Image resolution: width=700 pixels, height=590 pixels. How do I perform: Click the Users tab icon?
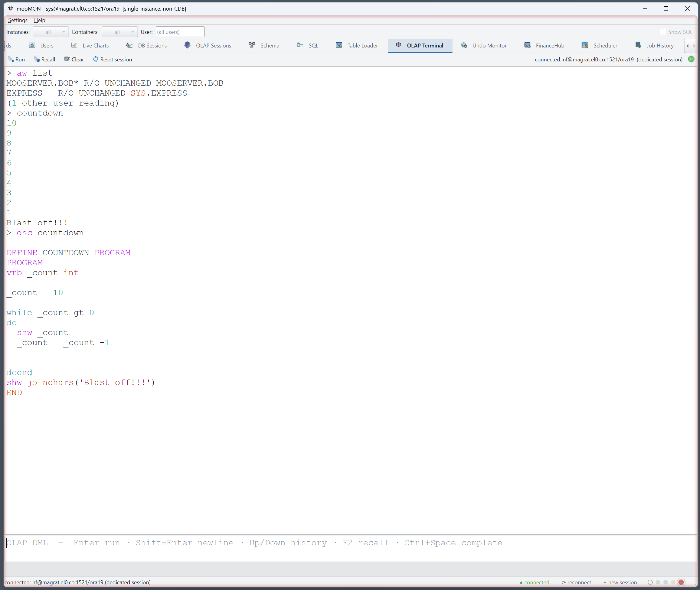tap(32, 45)
